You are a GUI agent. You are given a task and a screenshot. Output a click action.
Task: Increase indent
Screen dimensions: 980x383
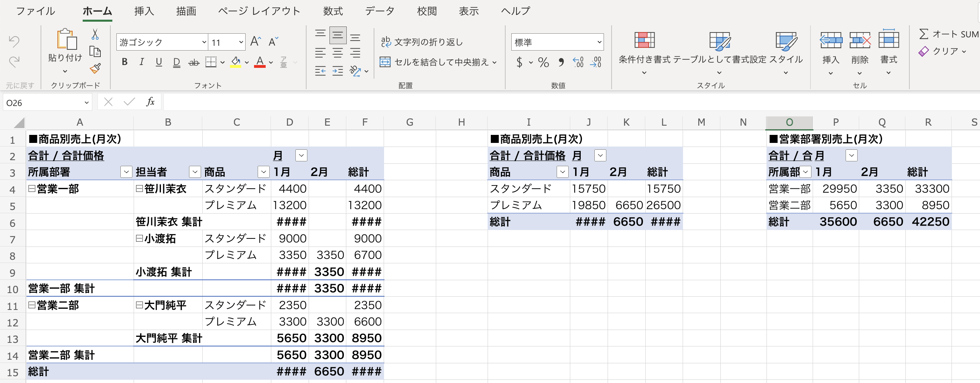tap(338, 71)
